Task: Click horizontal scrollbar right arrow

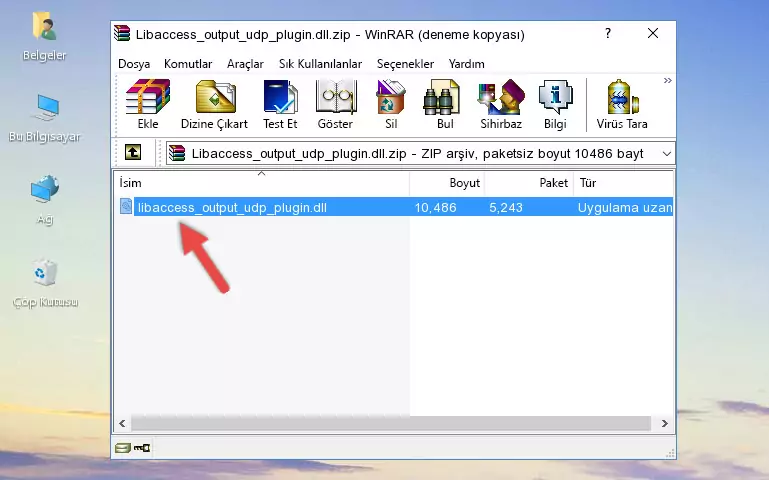Action: click(x=665, y=423)
